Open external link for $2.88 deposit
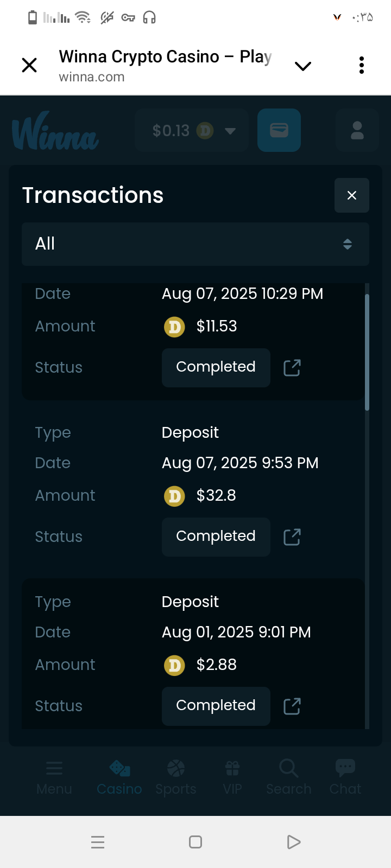This screenshot has width=391, height=868. coord(292,706)
